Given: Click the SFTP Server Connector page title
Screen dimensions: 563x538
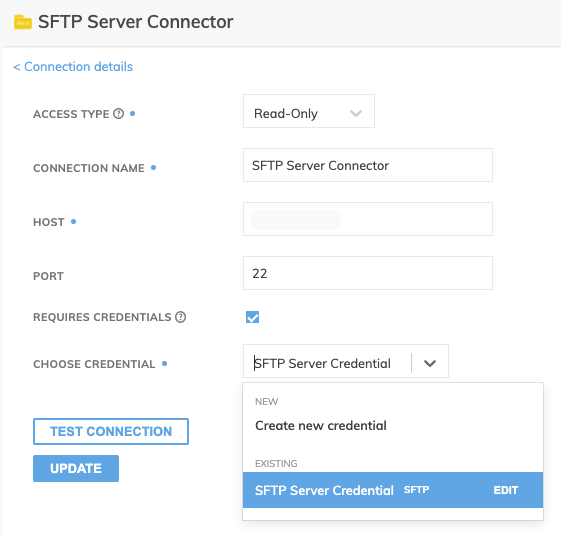Looking at the screenshot, I should pyautogui.click(x=136, y=22).
